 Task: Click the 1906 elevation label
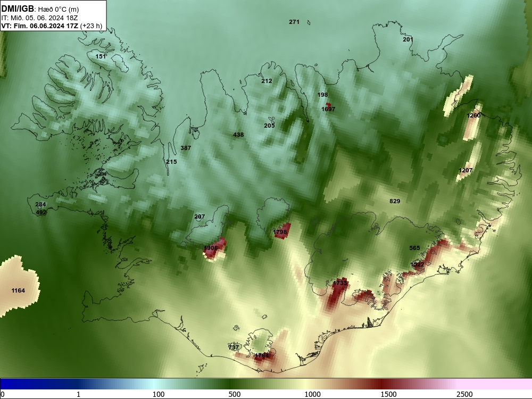(x=211, y=248)
